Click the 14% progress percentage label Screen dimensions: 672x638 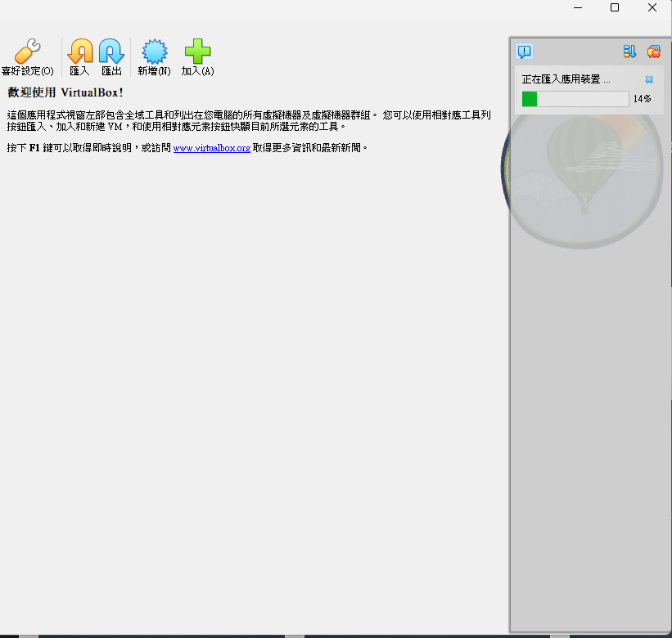[642, 99]
